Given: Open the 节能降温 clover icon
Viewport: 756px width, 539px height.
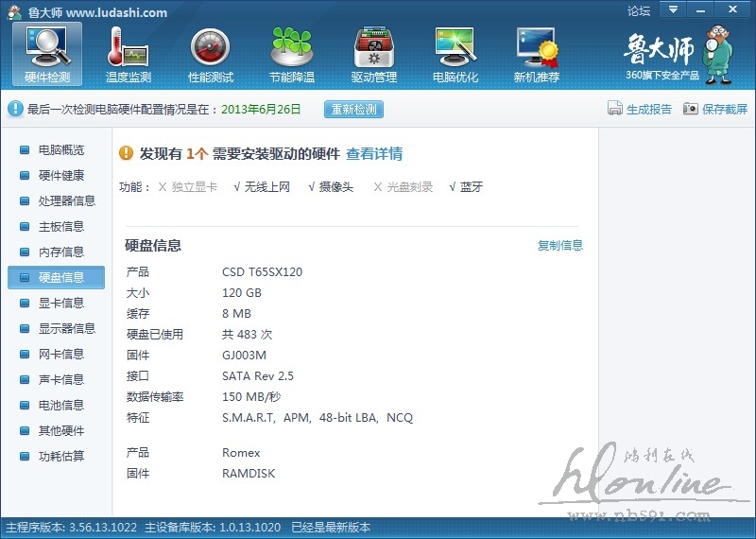Looking at the screenshot, I should 292,55.
